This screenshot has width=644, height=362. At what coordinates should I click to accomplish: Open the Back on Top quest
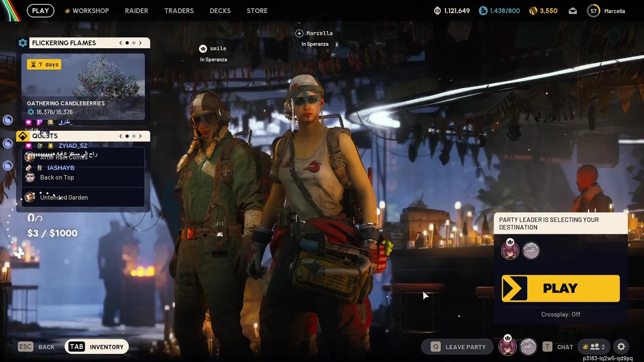coord(83,177)
